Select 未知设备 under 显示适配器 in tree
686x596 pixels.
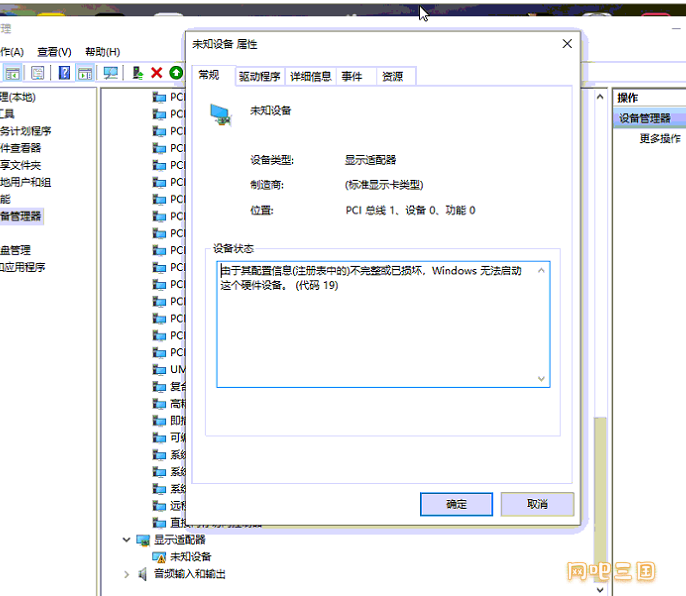click(x=190, y=557)
